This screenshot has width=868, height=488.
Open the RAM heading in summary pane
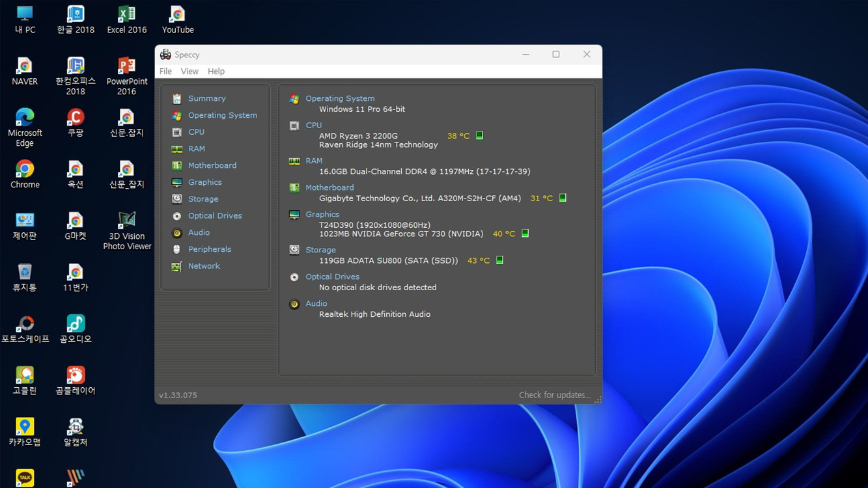click(314, 161)
